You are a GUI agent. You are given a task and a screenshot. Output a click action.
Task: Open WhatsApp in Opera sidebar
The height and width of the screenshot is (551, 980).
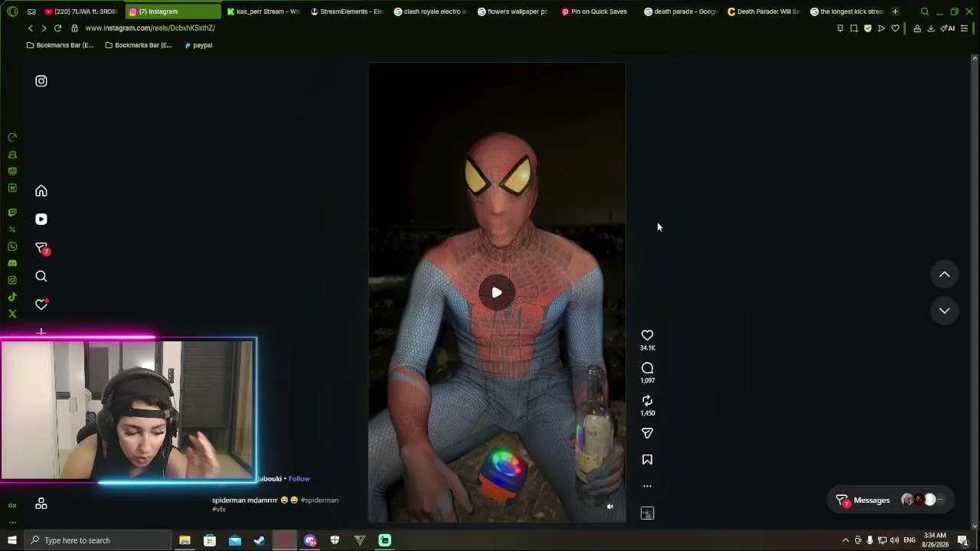tap(12, 246)
